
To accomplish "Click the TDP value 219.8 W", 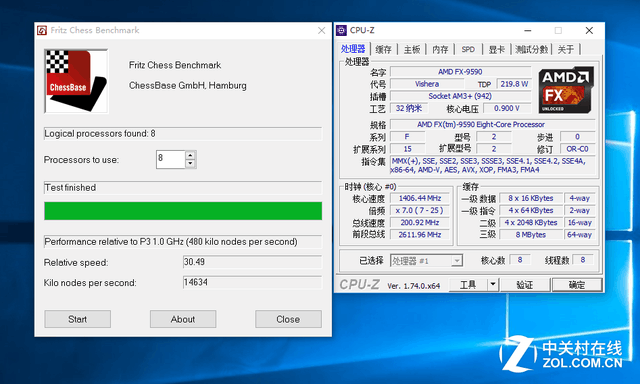I will 514,84.
